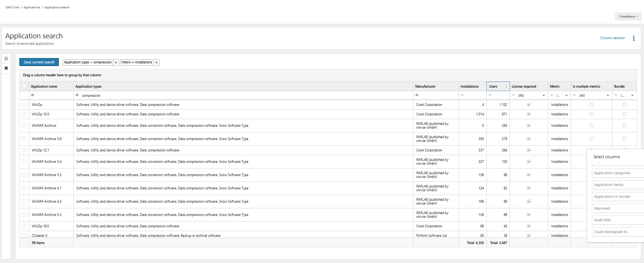Sort by the Application types column header
644x263 pixels.
(88, 87)
